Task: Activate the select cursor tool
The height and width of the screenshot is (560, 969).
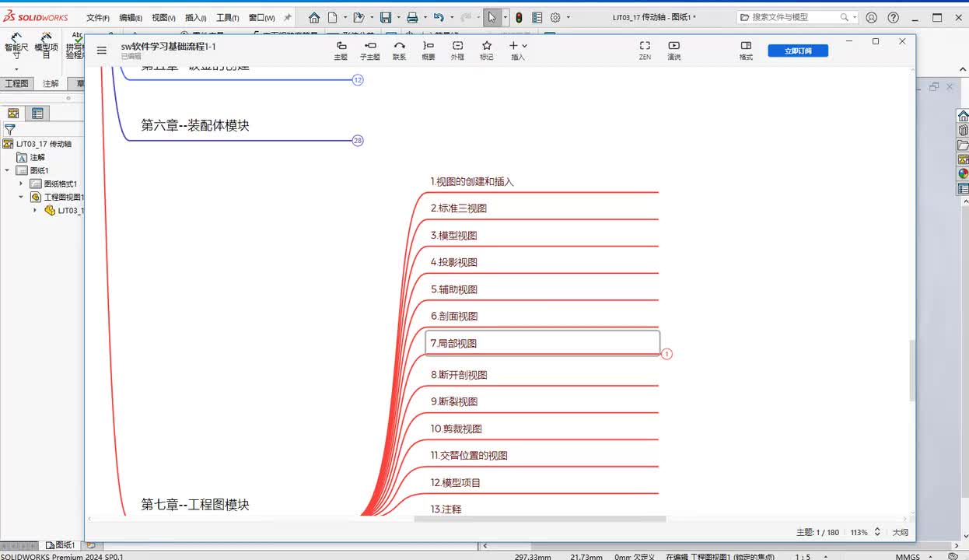Action: point(491,17)
